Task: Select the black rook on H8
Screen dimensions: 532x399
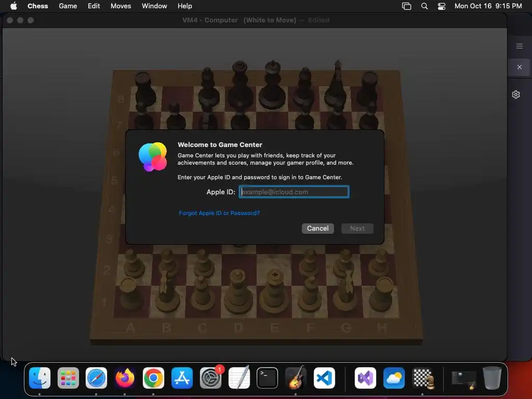Action: pos(369,88)
